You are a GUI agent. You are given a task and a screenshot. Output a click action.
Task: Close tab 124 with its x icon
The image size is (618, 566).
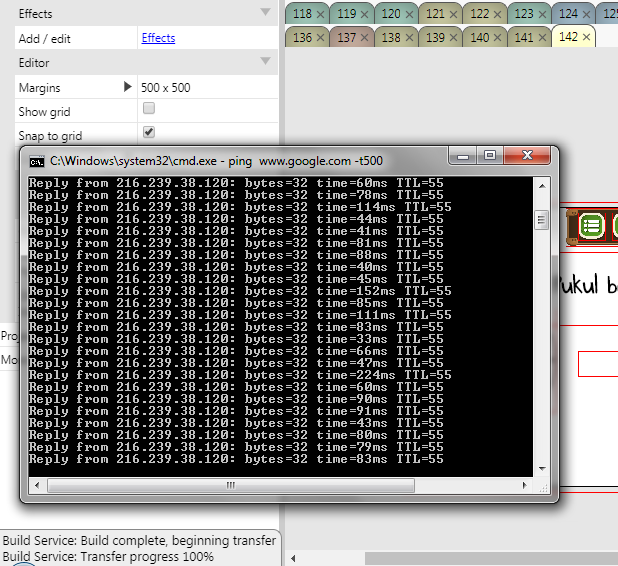click(x=586, y=15)
